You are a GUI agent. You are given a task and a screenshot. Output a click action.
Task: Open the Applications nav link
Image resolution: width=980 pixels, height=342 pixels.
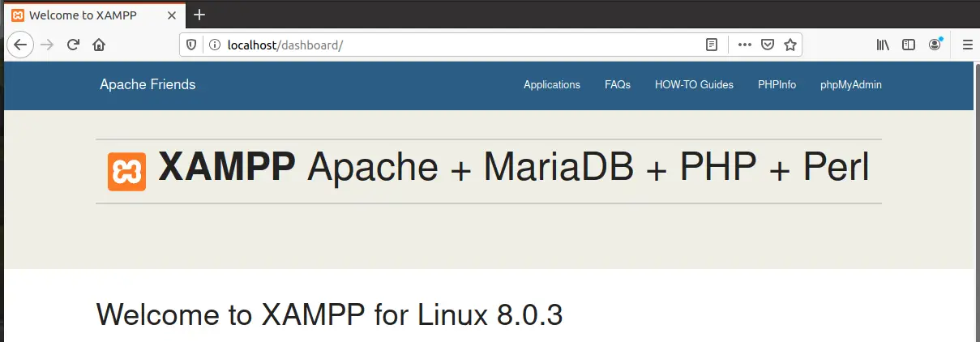552,84
